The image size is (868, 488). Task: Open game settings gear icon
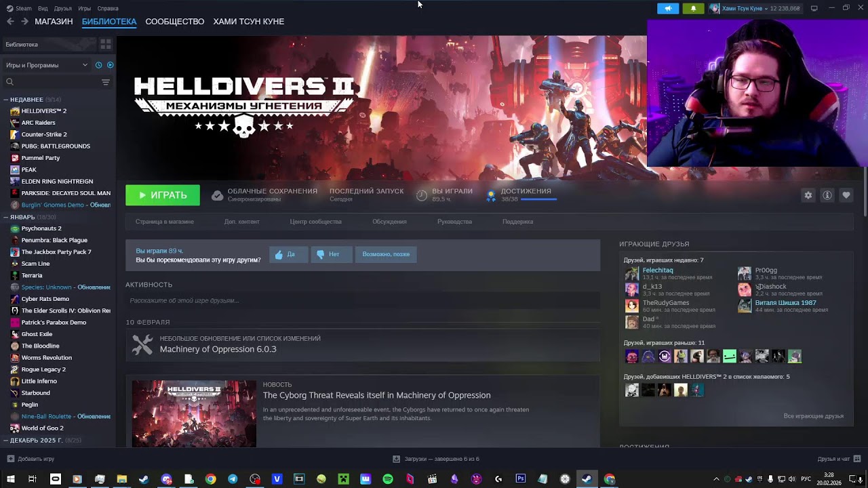click(808, 195)
